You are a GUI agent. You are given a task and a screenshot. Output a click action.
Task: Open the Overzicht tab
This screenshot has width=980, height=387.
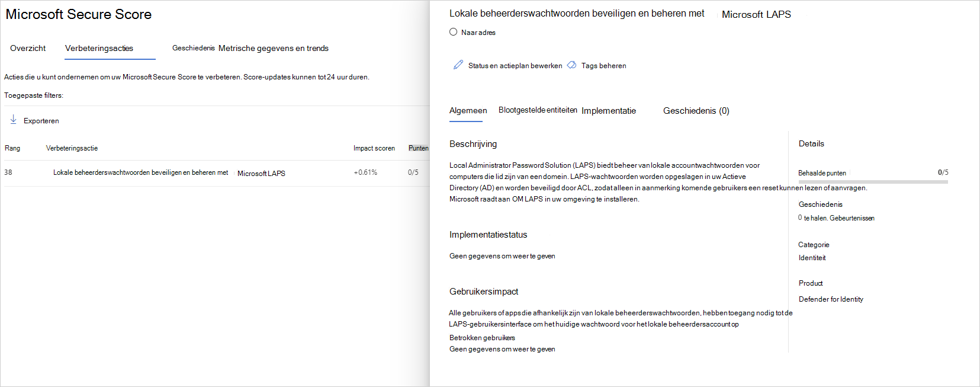[x=28, y=48]
